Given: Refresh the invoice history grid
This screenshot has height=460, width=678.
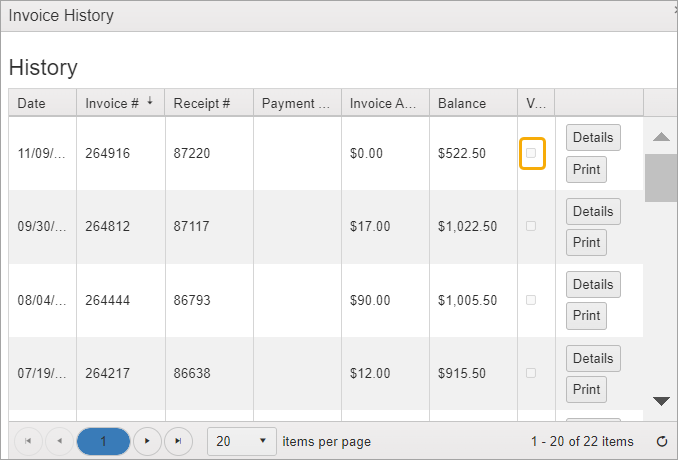Looking at the screenshot, I should click(x=661, y=441).
